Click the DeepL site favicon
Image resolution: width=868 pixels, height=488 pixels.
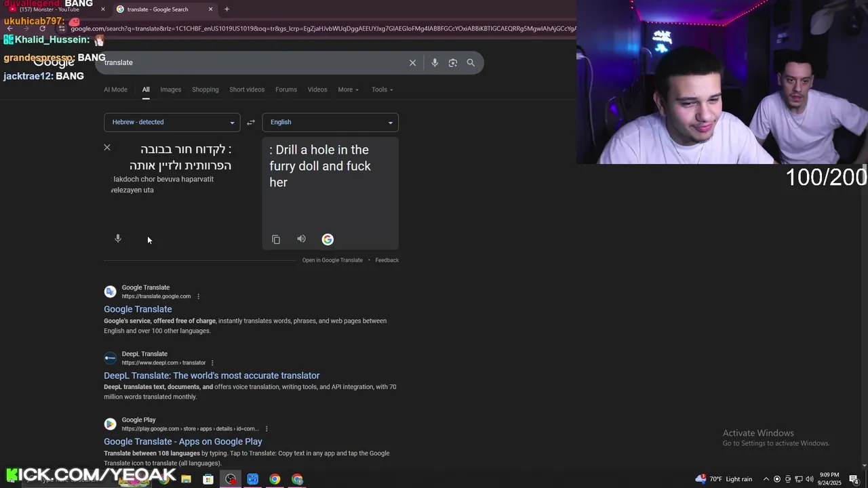[x=110, y=358]
